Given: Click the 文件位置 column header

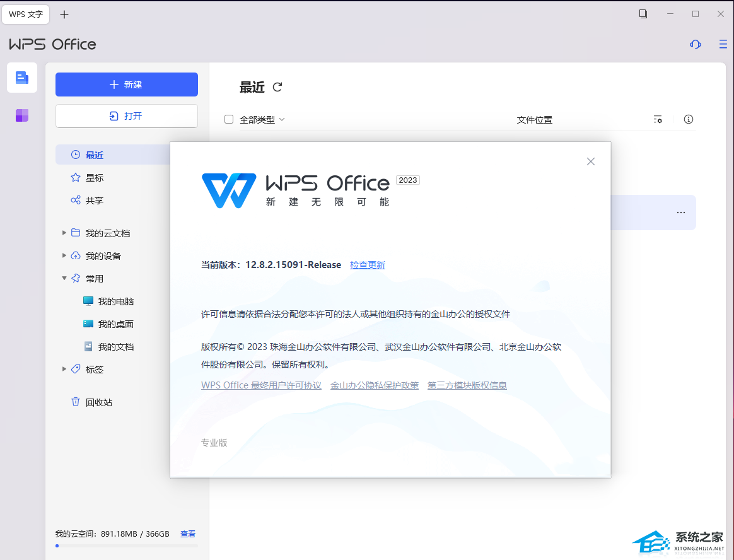Looking at the screenshot, I should 535,120.
